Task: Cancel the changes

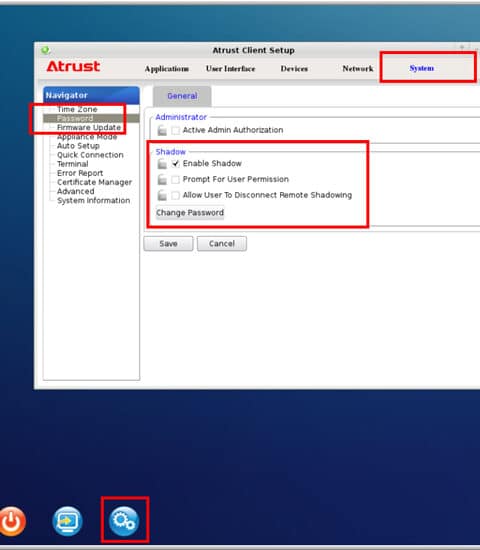Action: pyautogui.click(x=222, y=243)
